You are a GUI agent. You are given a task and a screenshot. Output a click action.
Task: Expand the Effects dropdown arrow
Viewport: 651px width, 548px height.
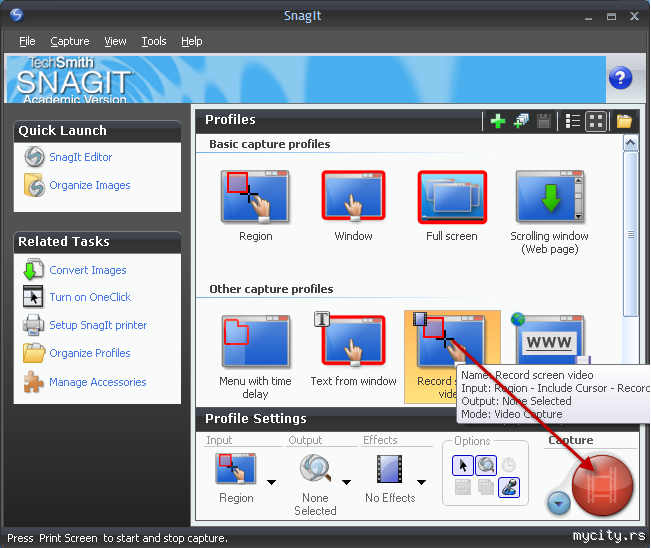pos(421,482)
